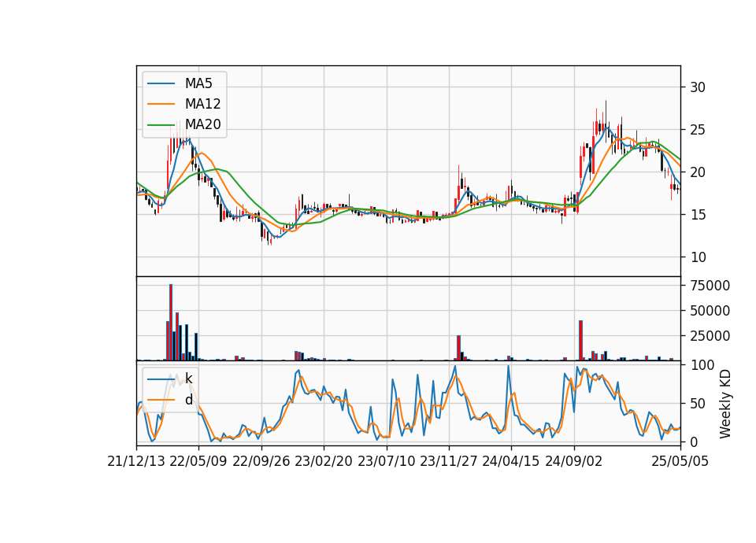Click the date label 23/07/10
The image size is (756, 543).
point(386,461)
